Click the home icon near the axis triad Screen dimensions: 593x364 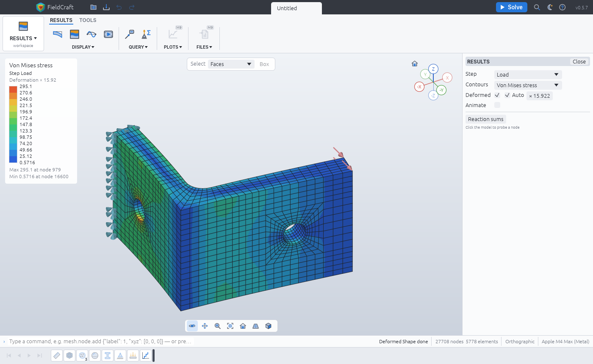coord(415,63)
